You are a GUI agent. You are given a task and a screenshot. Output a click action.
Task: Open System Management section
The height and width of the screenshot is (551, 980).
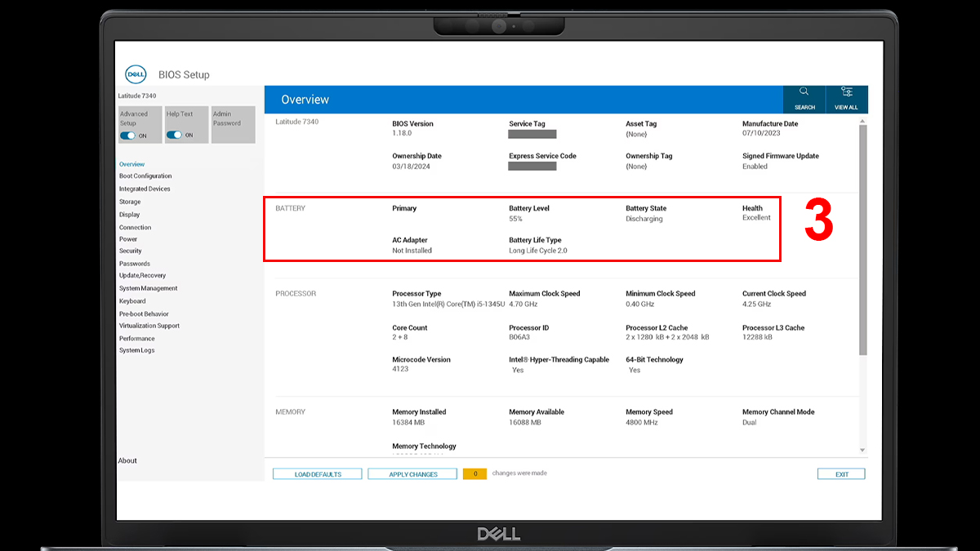pos(148,288)
